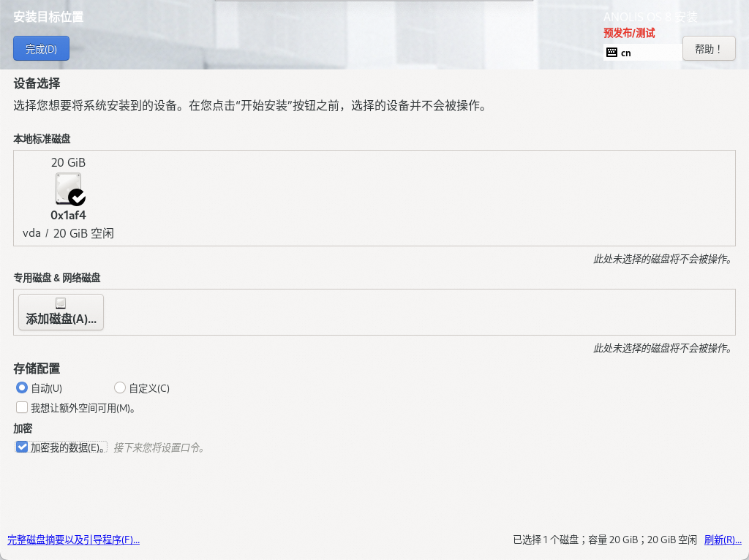Select the cn keyboard layout indicator

point(626,53)
